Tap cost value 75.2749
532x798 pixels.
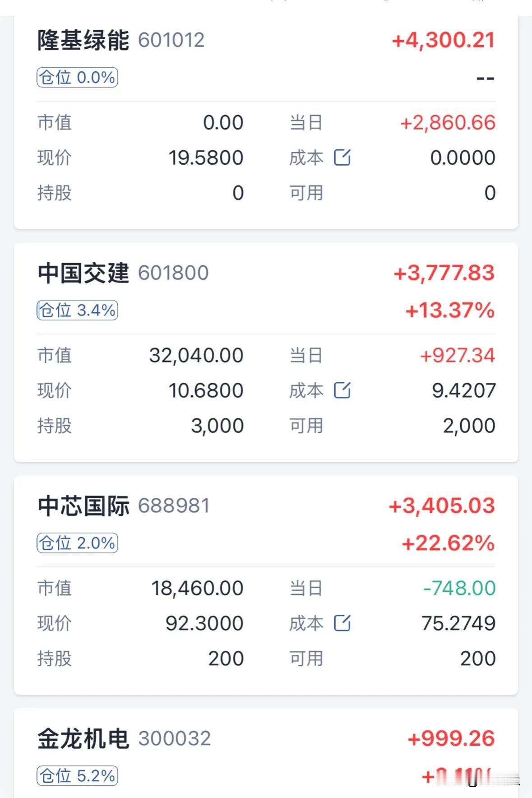[458, 623]
